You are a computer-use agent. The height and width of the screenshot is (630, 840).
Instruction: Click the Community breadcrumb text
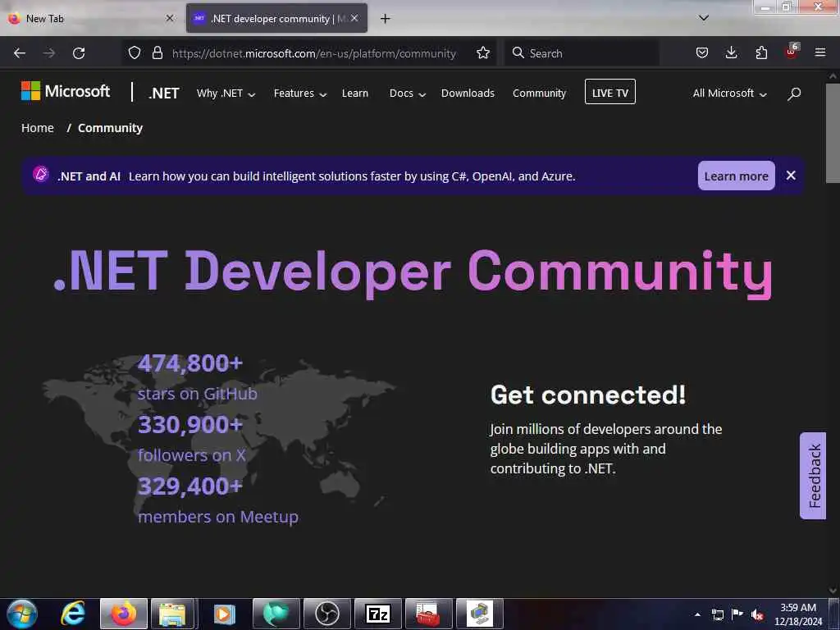111,128
